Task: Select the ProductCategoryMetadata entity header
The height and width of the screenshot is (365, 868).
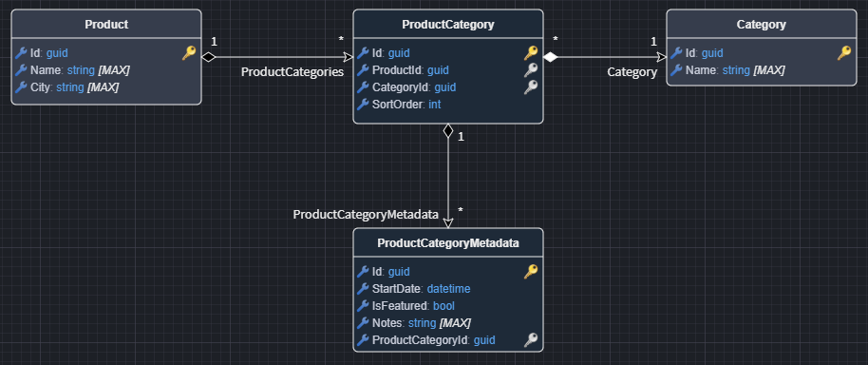Action: [448, 243]
